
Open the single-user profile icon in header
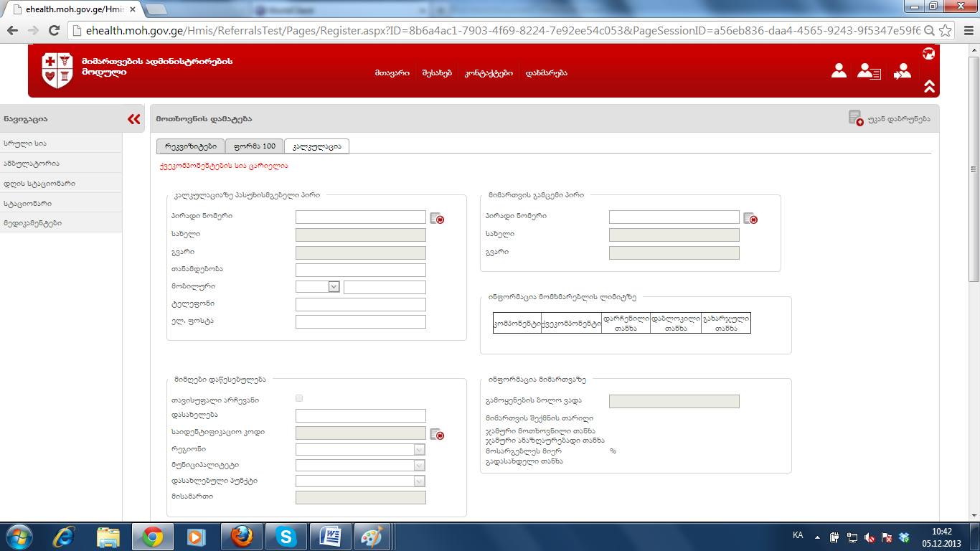pos(839,70)
